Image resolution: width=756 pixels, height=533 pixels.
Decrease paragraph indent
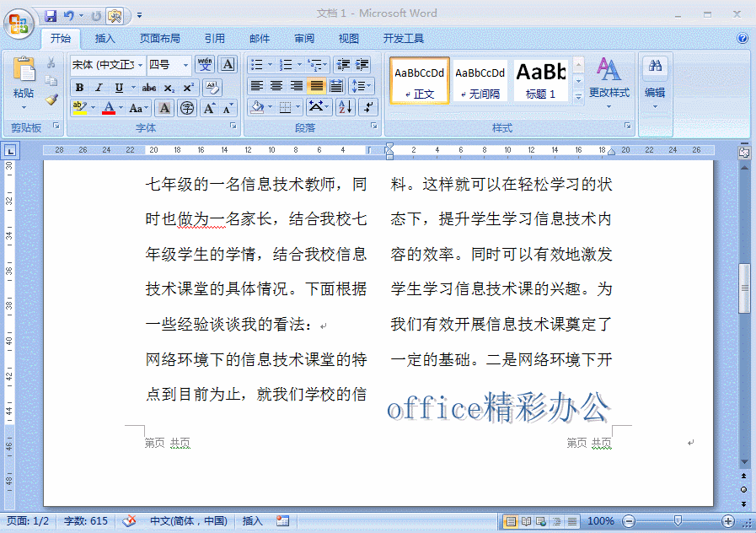(343, 64)
